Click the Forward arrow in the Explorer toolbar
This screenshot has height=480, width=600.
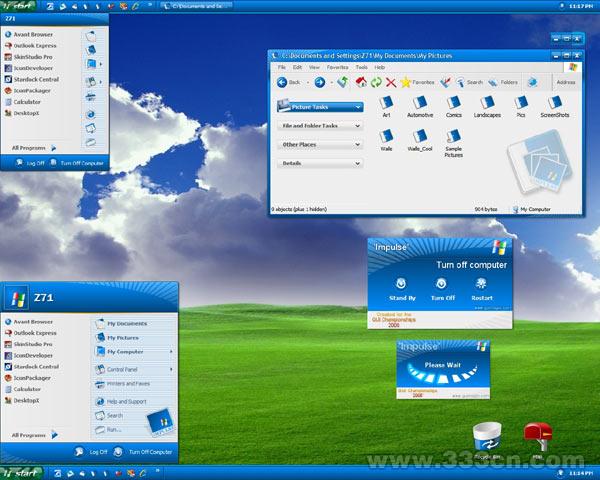click(x=320, y=82)
